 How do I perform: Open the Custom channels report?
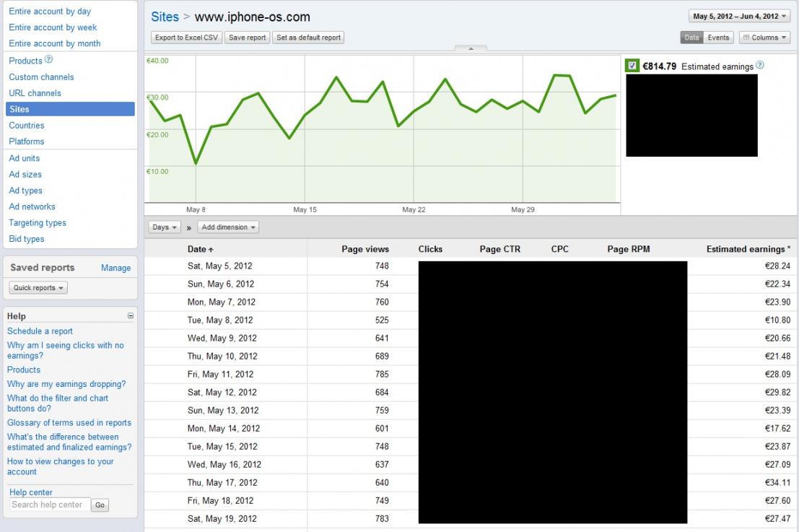point(41,77)
